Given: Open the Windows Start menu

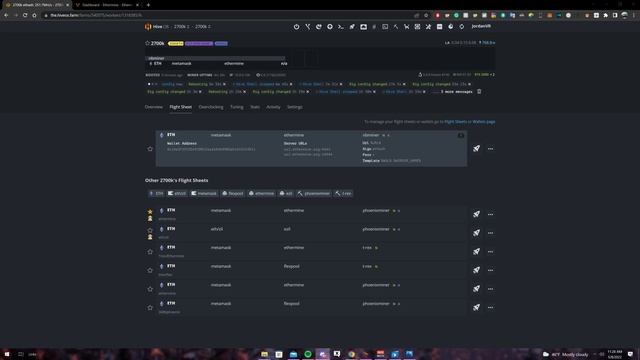Looking at the screenshot, I should click(7, 354).
